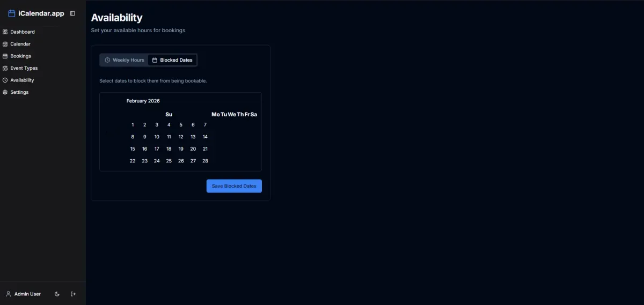
Task: Open Dashboard from the sidebar
Action: point(22,32)
